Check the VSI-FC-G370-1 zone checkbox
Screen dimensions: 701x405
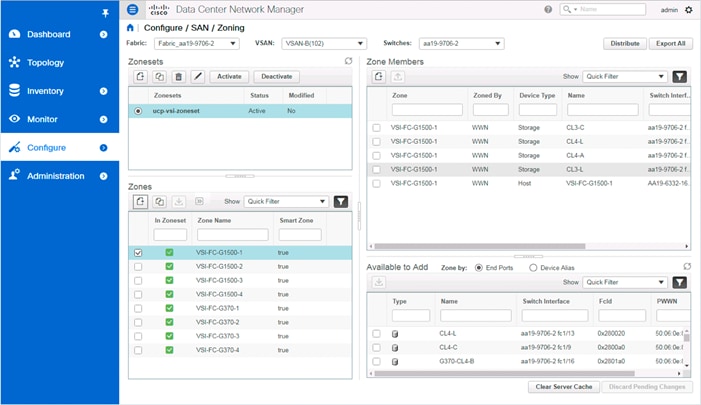tap(138, 308)
